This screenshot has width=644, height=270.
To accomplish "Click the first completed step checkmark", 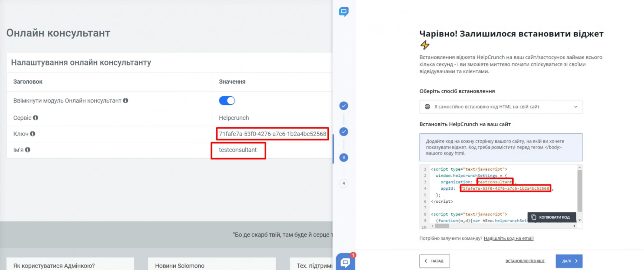I will click(344, 106).
